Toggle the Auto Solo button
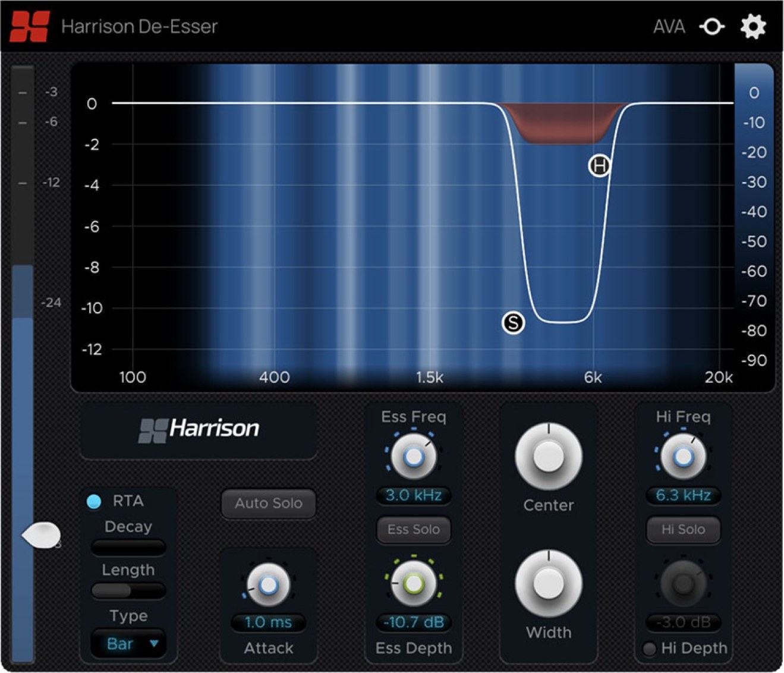The image size is (784, 673). [269, 504]
